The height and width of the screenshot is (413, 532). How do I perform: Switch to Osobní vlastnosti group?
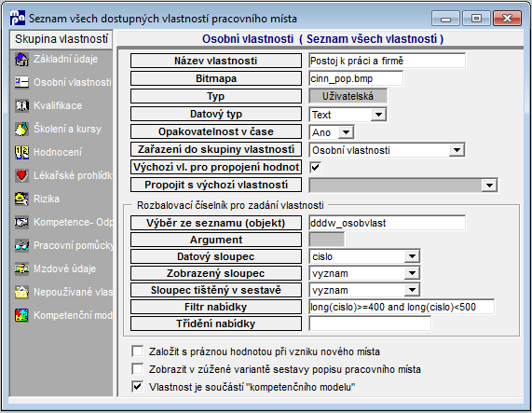pos(73,82)
